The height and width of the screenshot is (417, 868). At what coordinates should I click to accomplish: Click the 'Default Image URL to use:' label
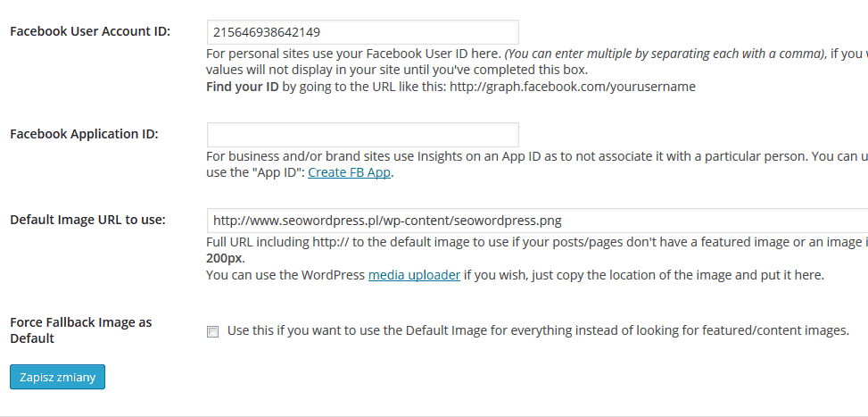click(x=87, y=220)
